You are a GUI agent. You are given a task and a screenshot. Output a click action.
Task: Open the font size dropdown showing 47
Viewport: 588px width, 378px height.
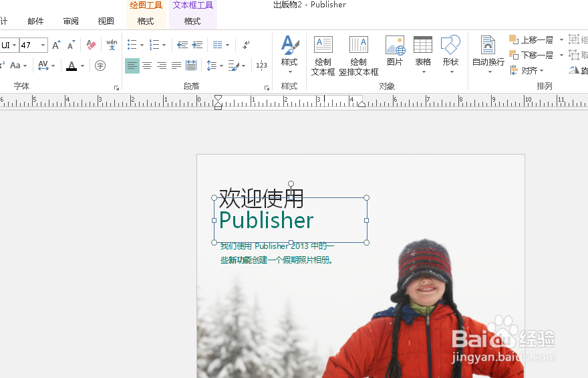[x=43, y=45]
